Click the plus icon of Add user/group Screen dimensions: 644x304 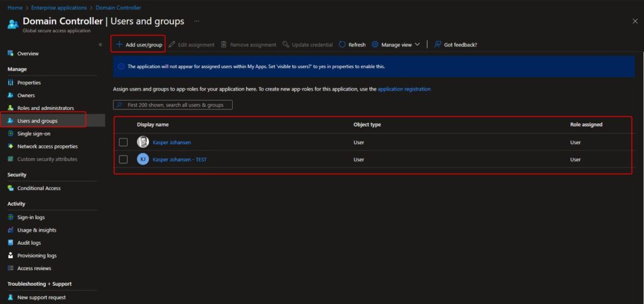tap(119, 44)
